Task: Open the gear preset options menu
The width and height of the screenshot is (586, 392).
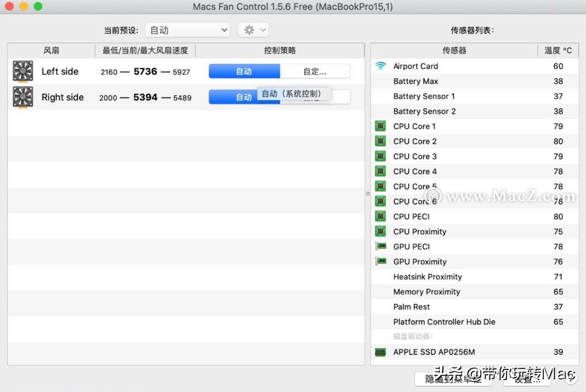Action: point(253,30)
